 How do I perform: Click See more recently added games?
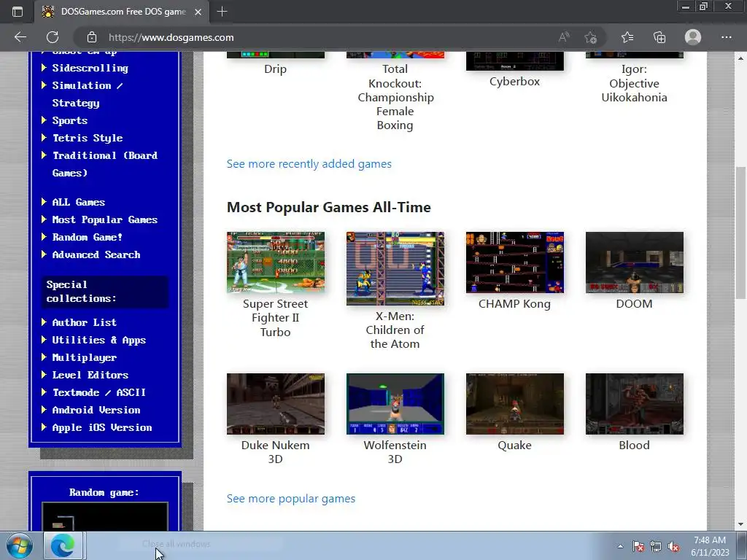pyautogui.click(x=309, y=164)
